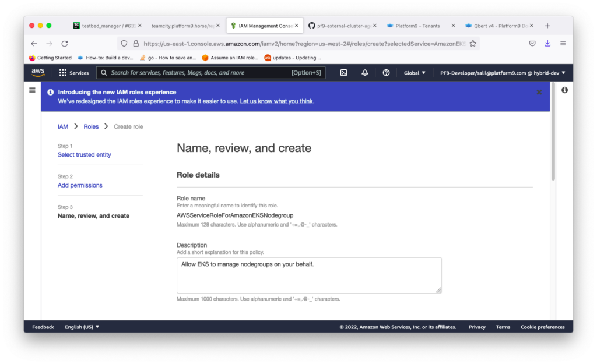Open Cookie preferences in footer
This screenshot has width=597, height=364.
(x=543, y=327)
